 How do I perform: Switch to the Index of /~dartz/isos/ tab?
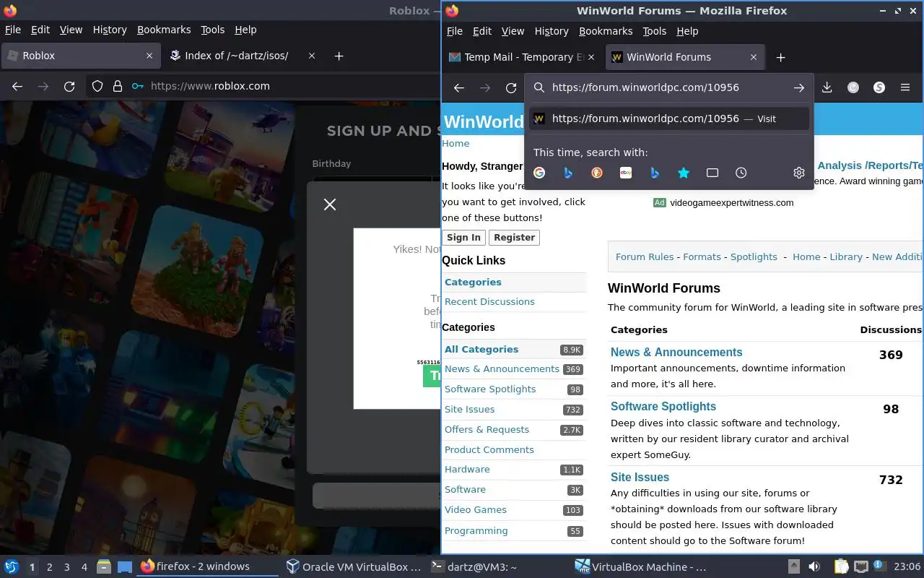[x=243, y=56]
